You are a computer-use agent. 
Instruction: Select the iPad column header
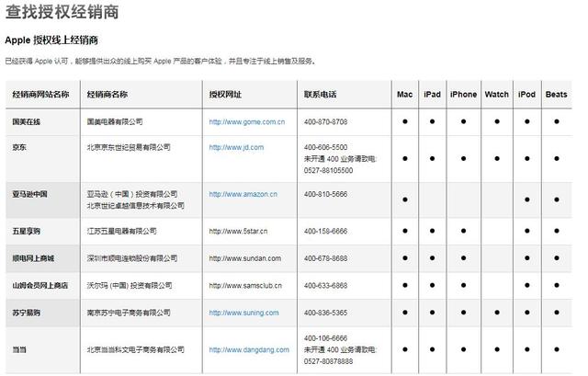click(x=432, y=95)
